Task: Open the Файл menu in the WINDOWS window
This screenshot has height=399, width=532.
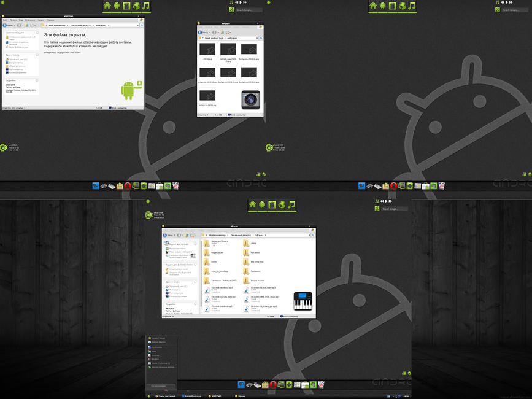Action: [x=5, y=20]
